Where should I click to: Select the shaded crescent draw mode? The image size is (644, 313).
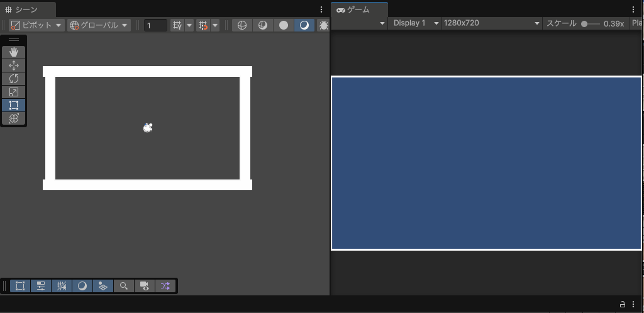point(304,25)
